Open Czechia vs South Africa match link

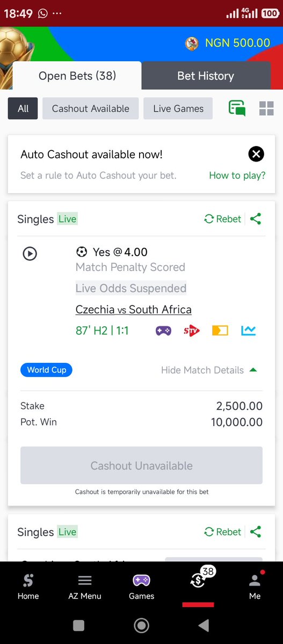click(x=134, y=310)
